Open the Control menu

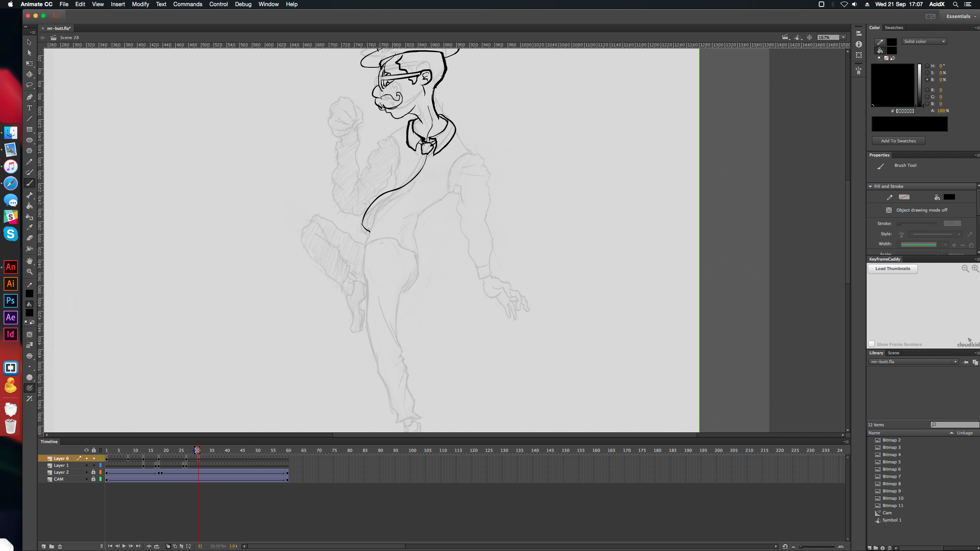point(219,4)
